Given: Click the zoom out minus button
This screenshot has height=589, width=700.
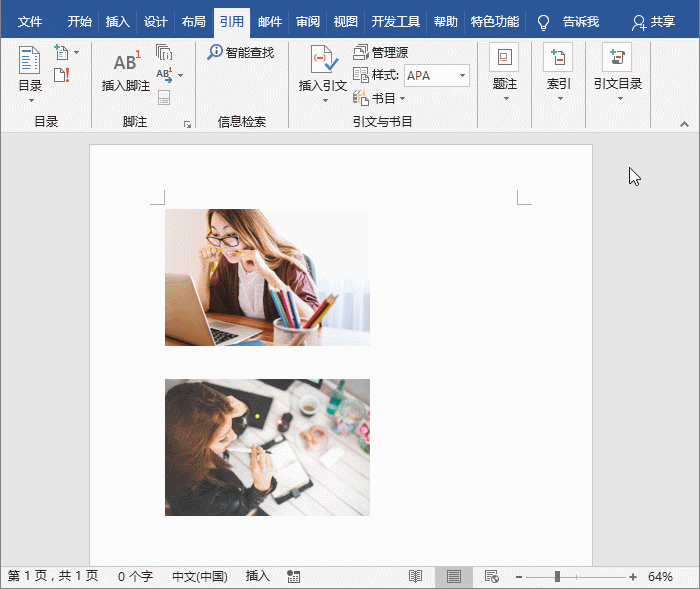Looking at the screenshot, I should (x=519, y=577).
